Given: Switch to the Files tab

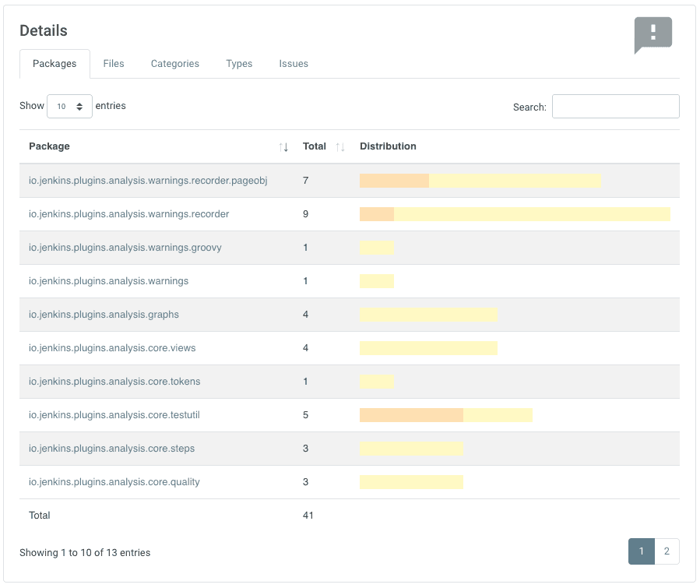Looking at the screenshot, I should coord(114,63).
